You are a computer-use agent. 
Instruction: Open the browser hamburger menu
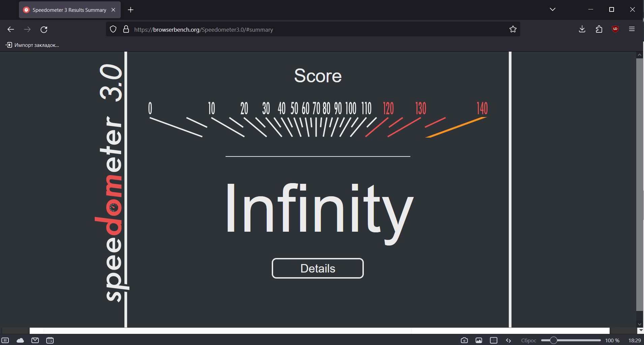click(632, 29)
